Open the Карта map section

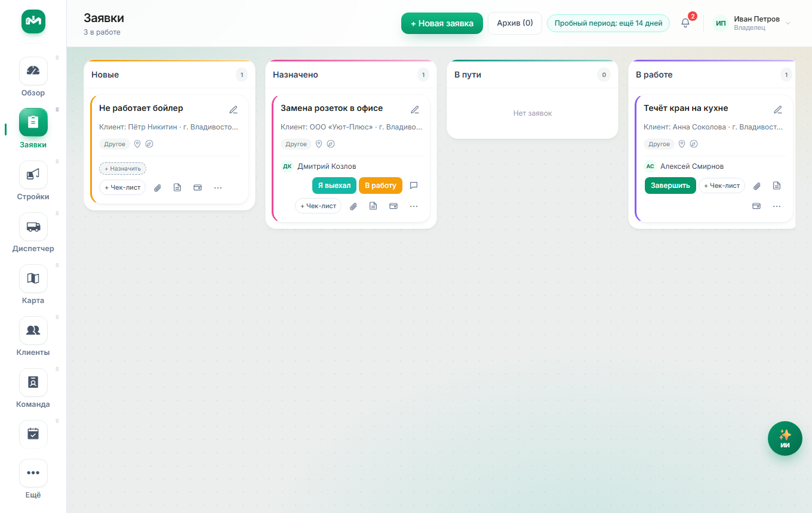pos(33,285)
